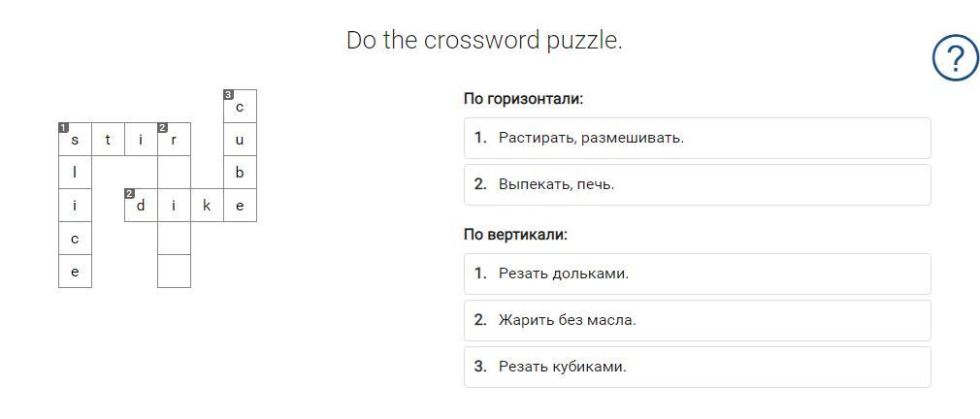Click the bottom 'e' cell of slice
The width and height of the screenshot is (980, 419).
click(75, 272)
